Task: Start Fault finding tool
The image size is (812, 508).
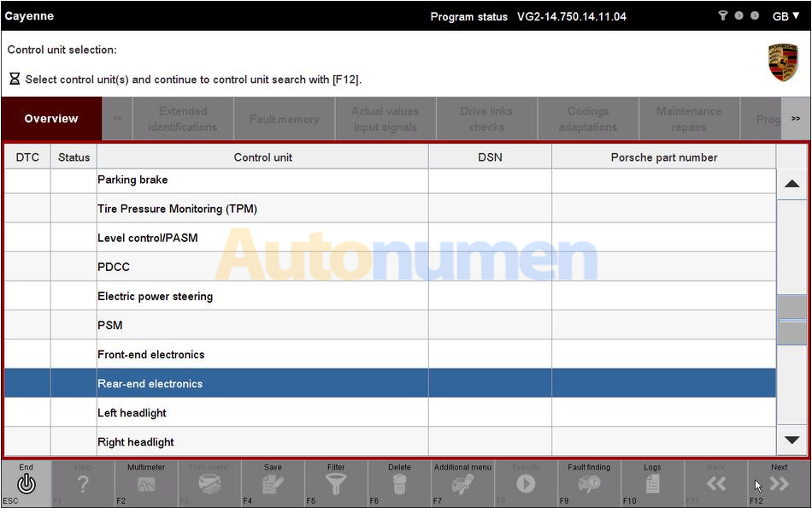Action: pos(589,484)
